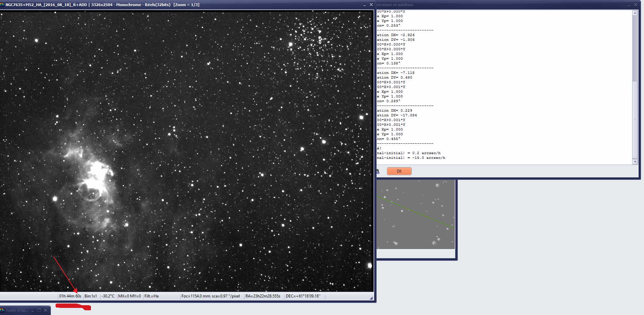
Task: Minimize the NGC7635+M52 image window
Action: (x=364, y=5)
